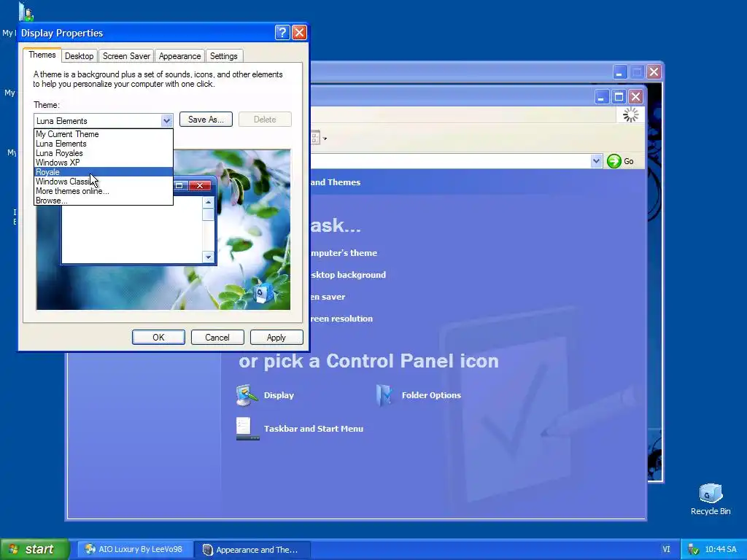Image resolution: width=747 pixels, height=560 pixels.
Task: Click the clock showing 10:44 SA
Action: click(721, 550)
